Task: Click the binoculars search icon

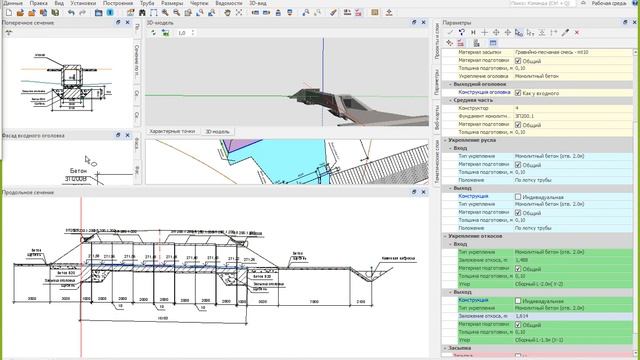Action: (x=142, y=13)
